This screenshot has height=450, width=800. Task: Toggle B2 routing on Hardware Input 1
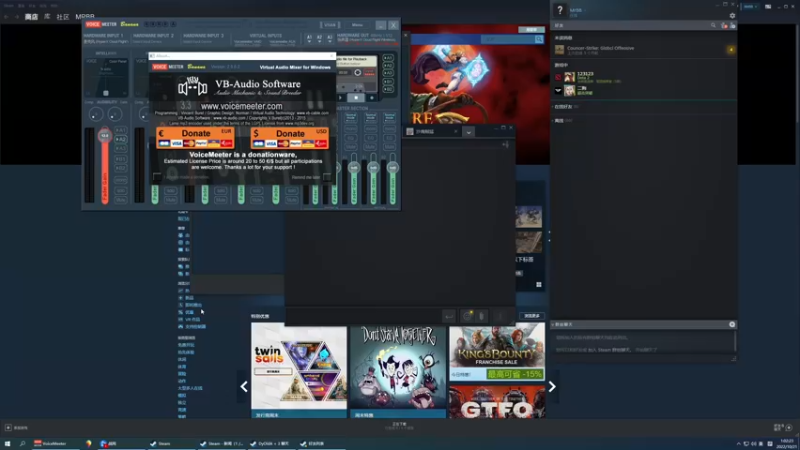[120, 168]
